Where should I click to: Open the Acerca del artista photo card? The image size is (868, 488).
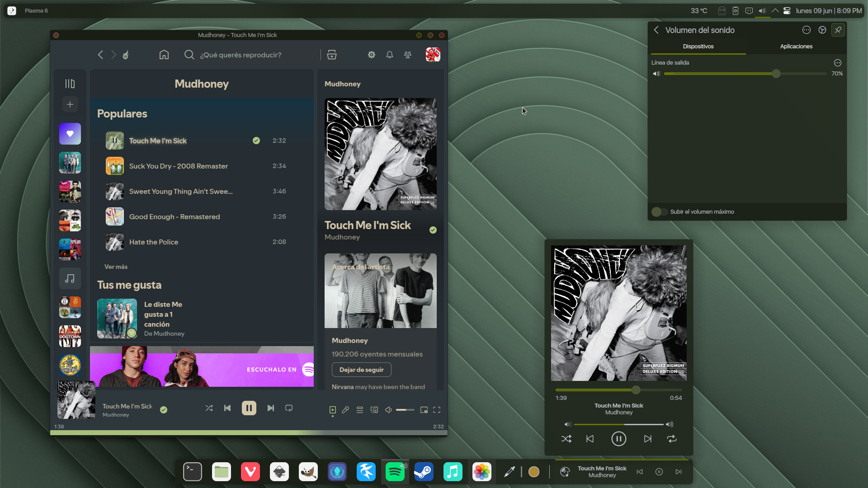tap(381, 291)
